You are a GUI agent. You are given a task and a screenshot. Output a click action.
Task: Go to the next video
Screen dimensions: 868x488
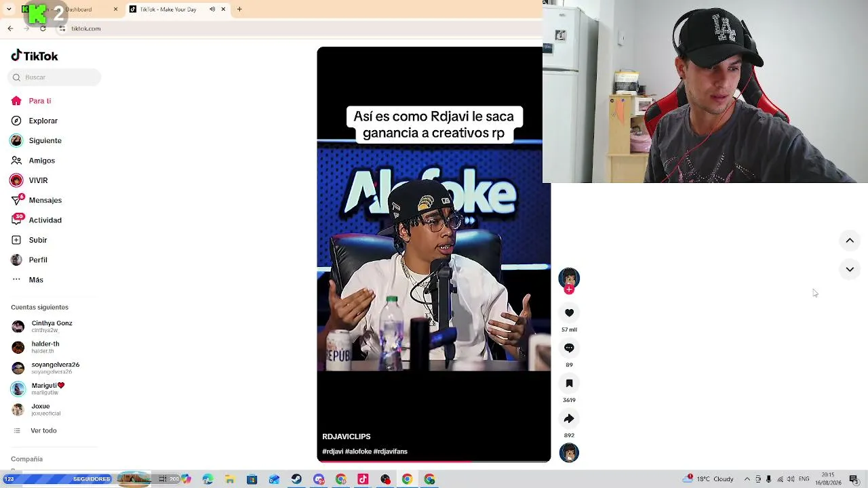pos(850,269)
